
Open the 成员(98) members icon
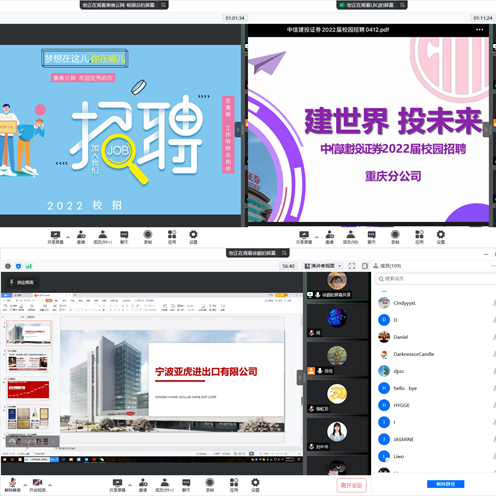350,237
